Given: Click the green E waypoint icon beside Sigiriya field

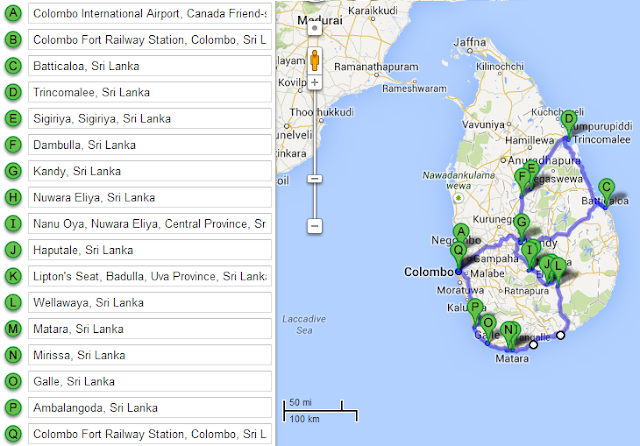Looking at the screenshot, I should click(x=13, y=118).
